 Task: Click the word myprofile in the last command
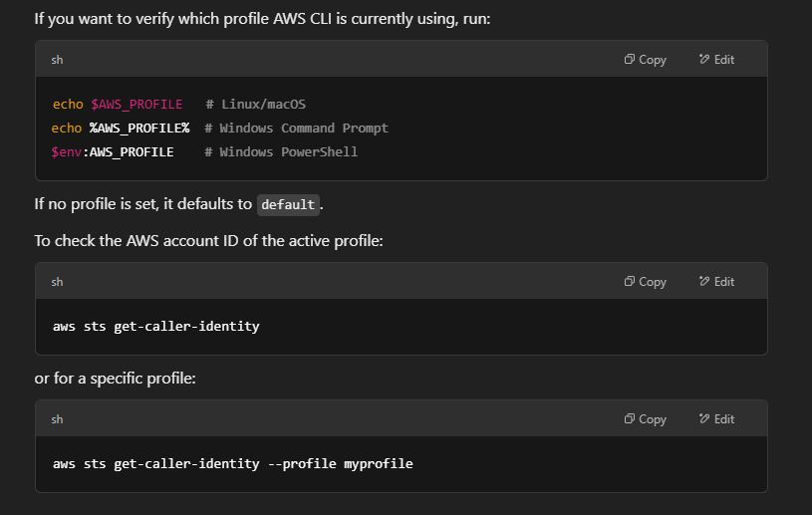point(379,464)
